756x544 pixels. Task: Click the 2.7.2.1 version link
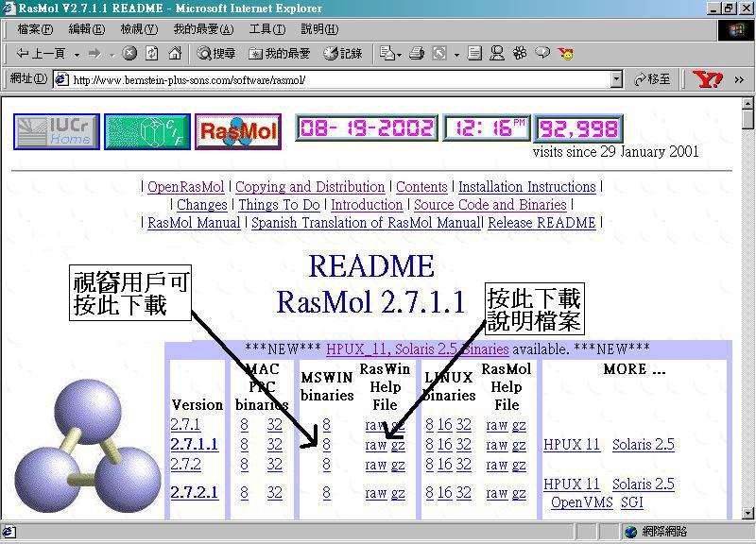point(195,492)
